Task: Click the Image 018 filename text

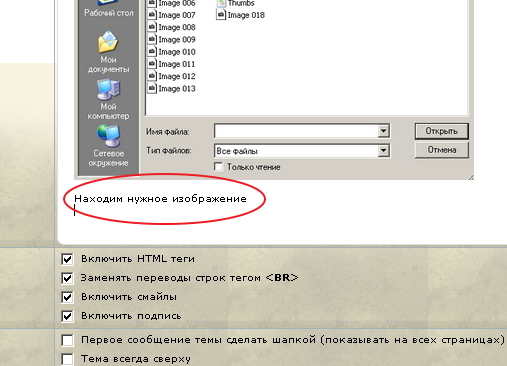Action: tap(246, 15)
